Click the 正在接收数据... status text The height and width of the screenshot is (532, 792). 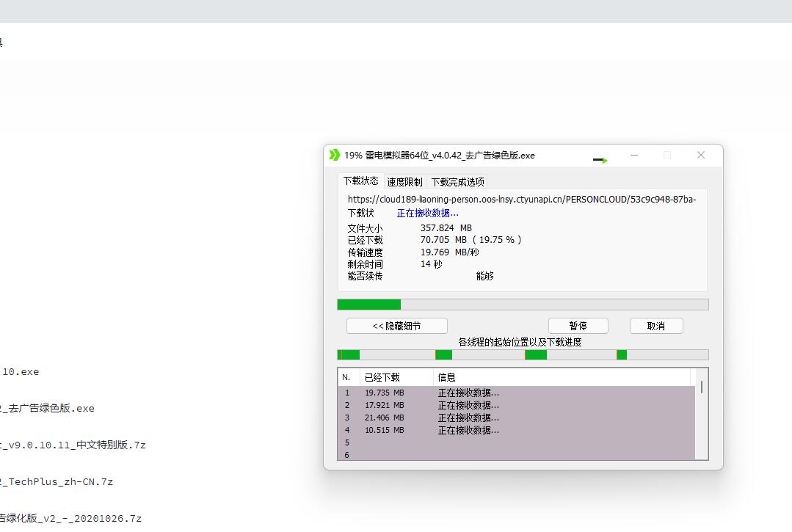pos(428,213)
